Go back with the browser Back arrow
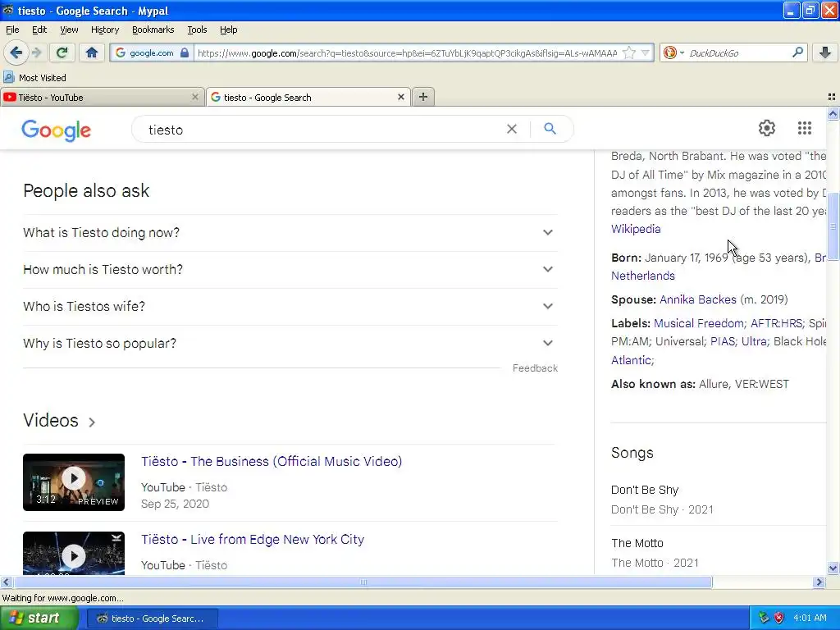 tap(16, 52)
